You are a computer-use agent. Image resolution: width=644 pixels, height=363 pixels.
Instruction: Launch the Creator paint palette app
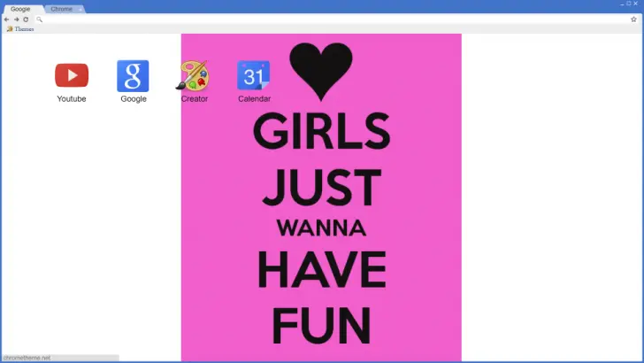(x=194, y=76)
